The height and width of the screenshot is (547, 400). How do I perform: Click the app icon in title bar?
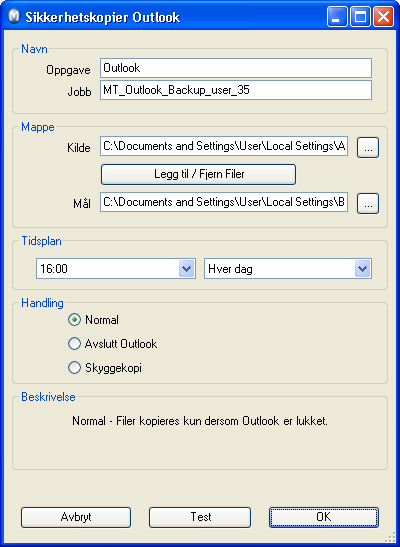pos(14,16)
